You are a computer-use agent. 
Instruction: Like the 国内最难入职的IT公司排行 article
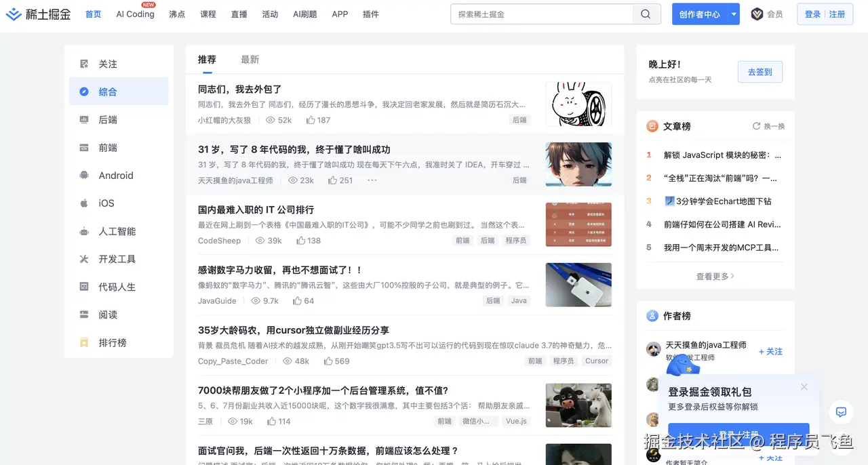tap(308, 241)
